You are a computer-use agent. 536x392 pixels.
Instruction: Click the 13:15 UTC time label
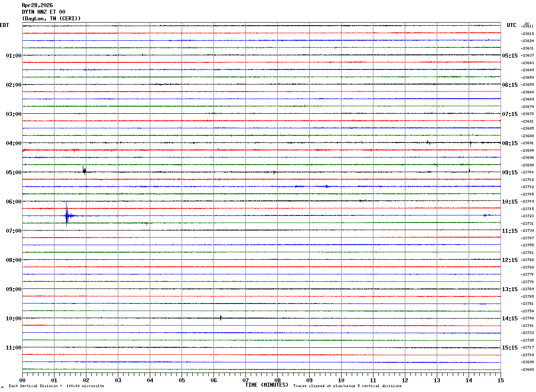pyautogui.click(x=510, y=289)
